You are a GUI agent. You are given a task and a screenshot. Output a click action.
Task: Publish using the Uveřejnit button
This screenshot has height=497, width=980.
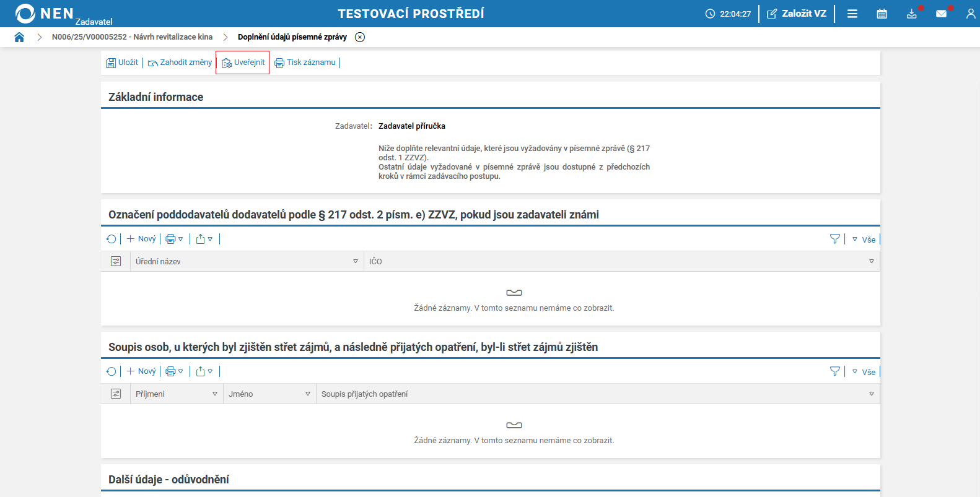pyautogui.click(x=243, y=63)
